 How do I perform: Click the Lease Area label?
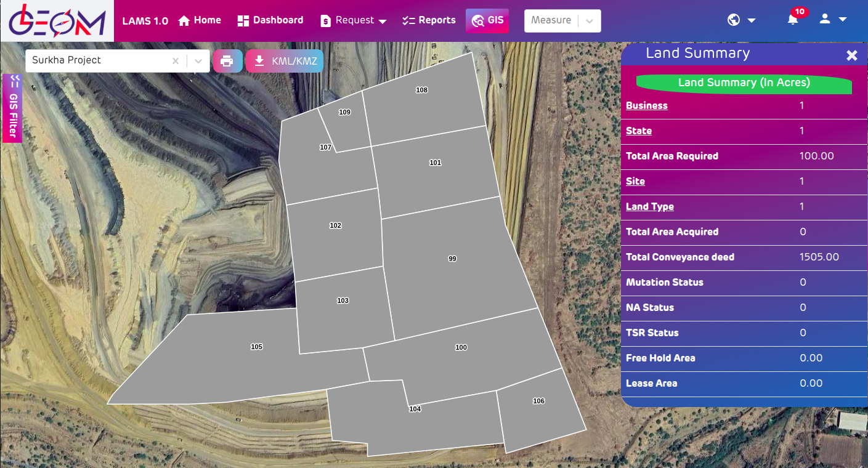(x=652, y=384)
